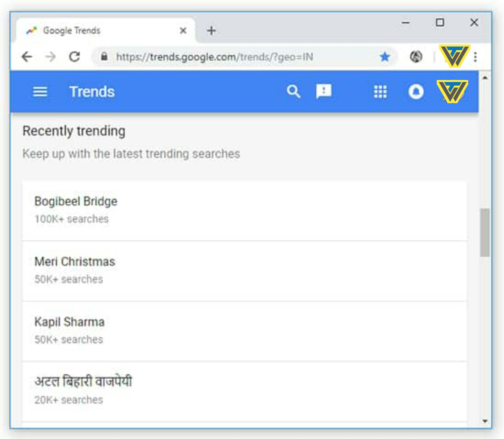The height and width of the screenshot is (439, 504).
Task: Click the forward navigation arrow
Action: (51, 56)
